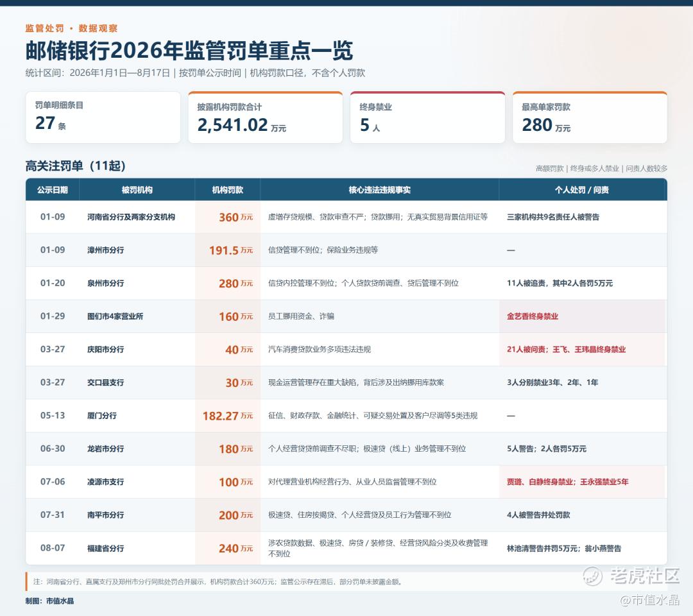The height and width of the screenshot is (616, 693).
Task: Click the 07-31 date cell
Action: 53,515
